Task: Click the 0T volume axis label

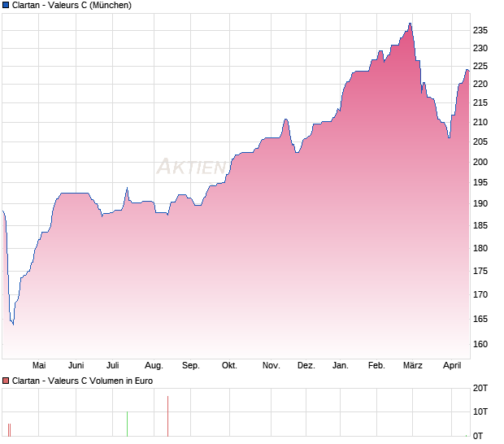Action: (478, 437)
